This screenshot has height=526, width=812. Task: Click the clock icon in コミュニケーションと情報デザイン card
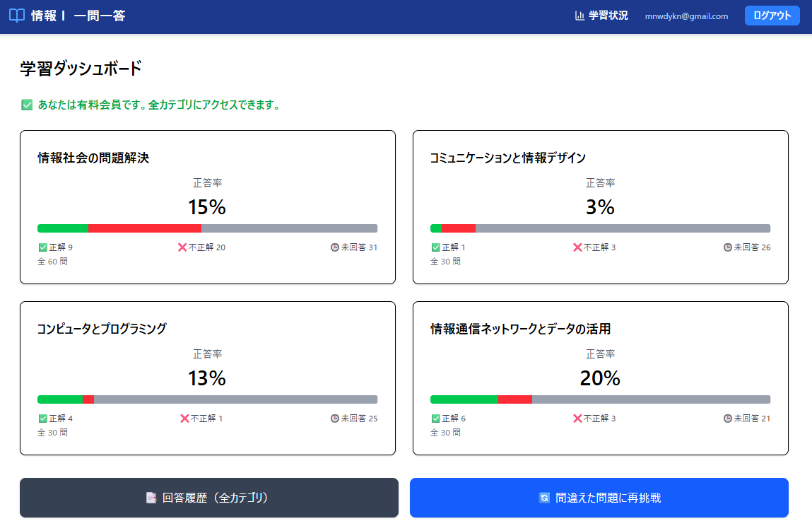point(728,247)
